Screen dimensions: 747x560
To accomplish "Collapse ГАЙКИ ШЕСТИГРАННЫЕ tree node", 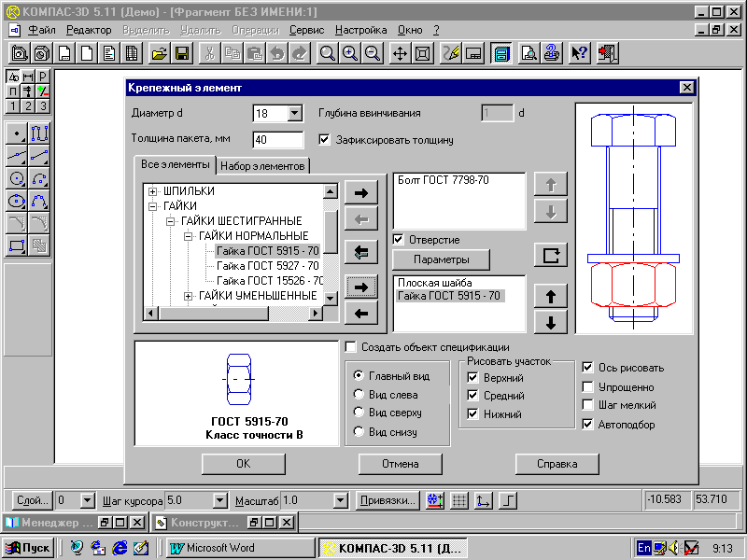I will (170, 221).
